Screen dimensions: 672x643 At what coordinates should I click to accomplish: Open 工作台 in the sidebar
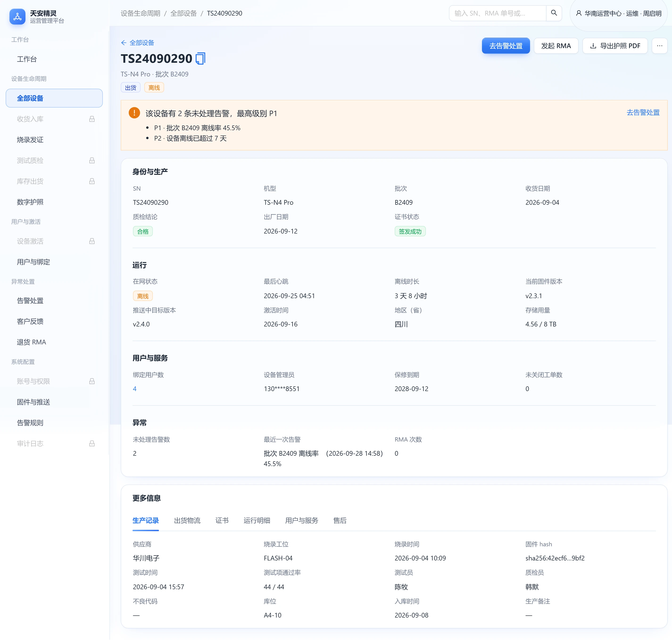pos(54,59)
